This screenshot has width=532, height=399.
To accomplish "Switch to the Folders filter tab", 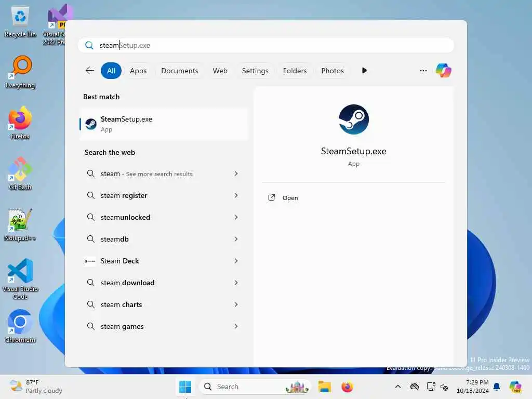I will point(295,71).
